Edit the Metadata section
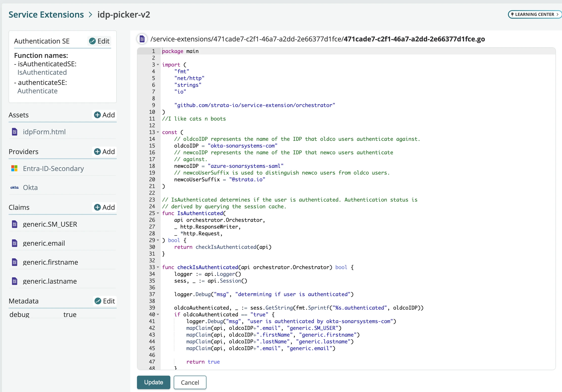Screen dimensions: 562x392 105,301
